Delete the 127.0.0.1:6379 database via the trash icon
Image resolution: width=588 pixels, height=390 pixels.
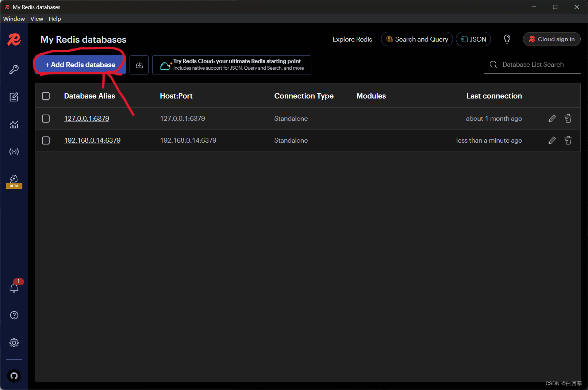click(x=568, y=119)
